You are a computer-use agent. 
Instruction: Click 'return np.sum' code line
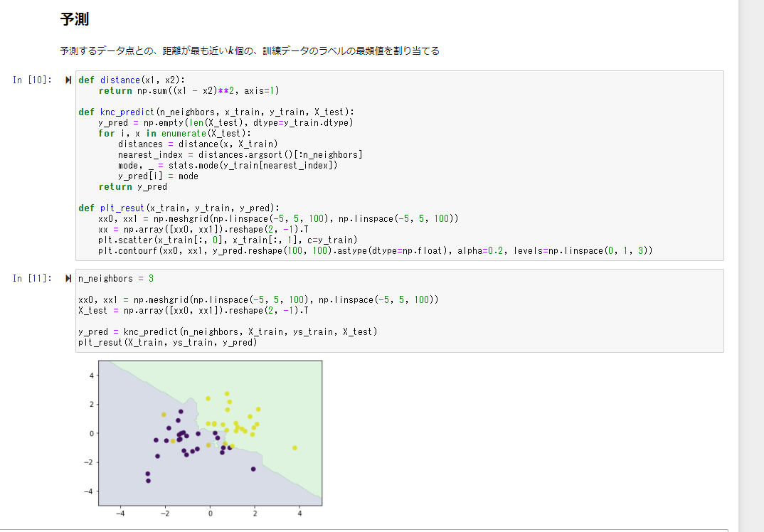point(189,90)
